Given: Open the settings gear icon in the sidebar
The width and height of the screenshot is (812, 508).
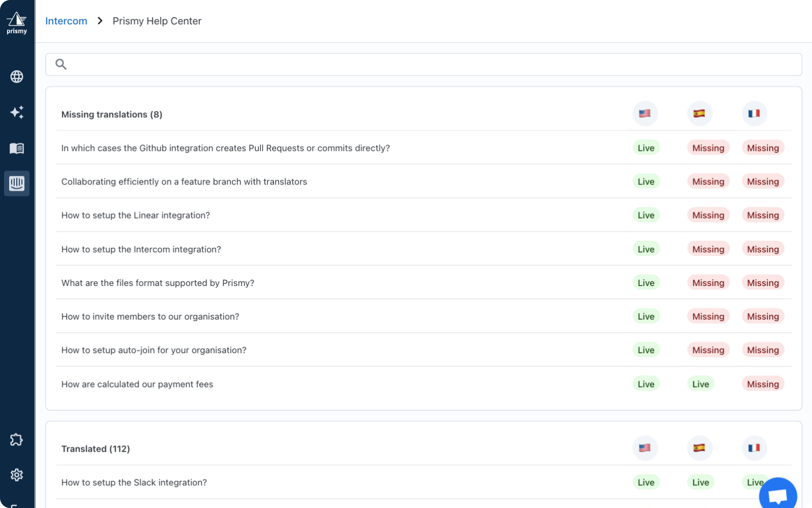Looking at the screenshot, I should (17, 474).
